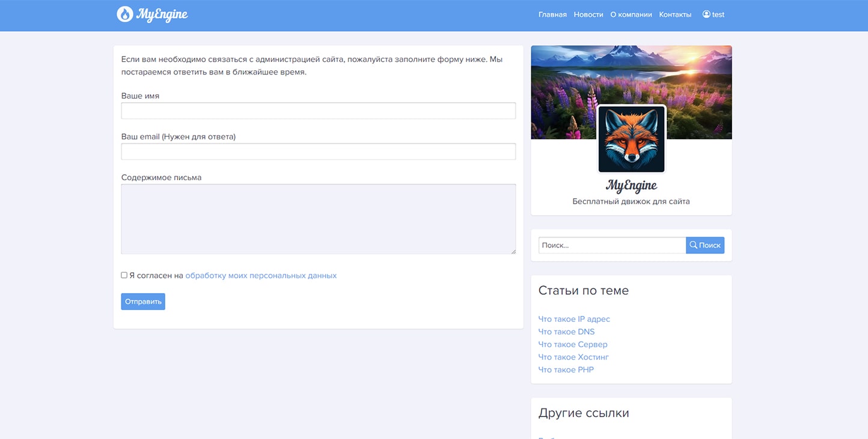This screenshot has height=439, width=868.
Task: Submit the form with Отправить button
Action: click(143, 301)
